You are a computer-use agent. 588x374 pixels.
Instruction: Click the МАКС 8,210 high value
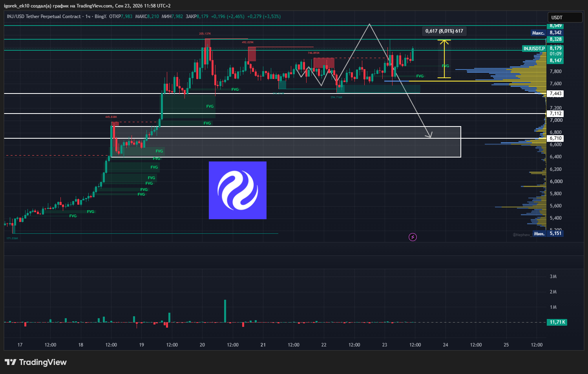(x=147, y=16)
